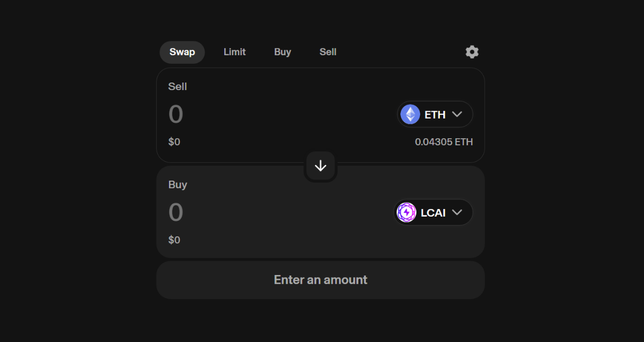Switch to the Limit tab
This screenshot has height=342, width=644.
point(235,51)
